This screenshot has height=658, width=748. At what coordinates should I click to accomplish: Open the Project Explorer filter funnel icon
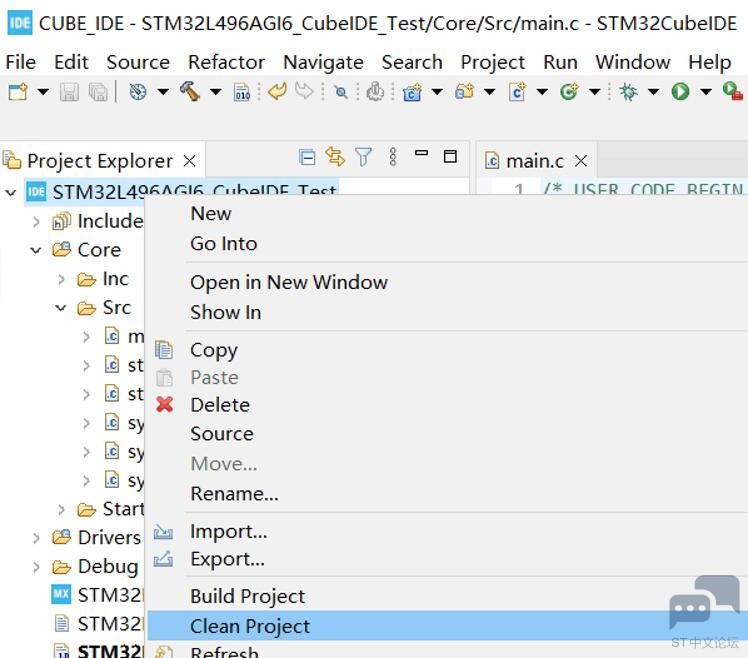tap(363, 157)
